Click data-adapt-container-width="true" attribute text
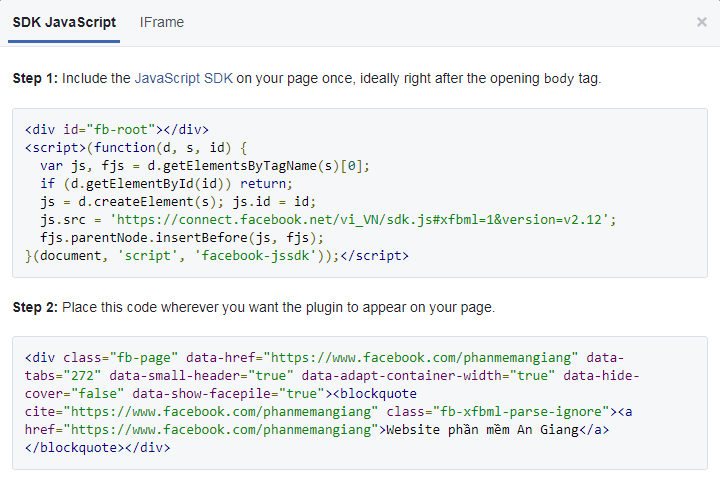The height and width of the screenshot is (492, 721). pyautogui.click(x=428, y=376)
